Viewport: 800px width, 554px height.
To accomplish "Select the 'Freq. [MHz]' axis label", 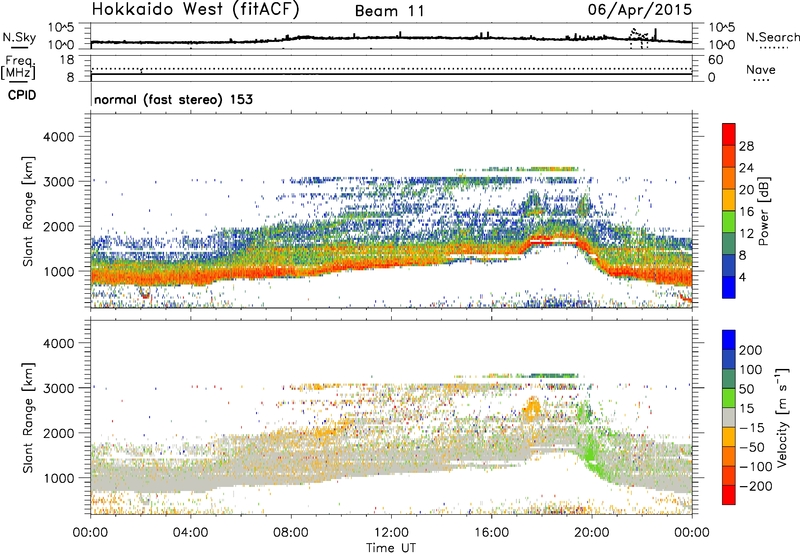I will coord(18,68).
